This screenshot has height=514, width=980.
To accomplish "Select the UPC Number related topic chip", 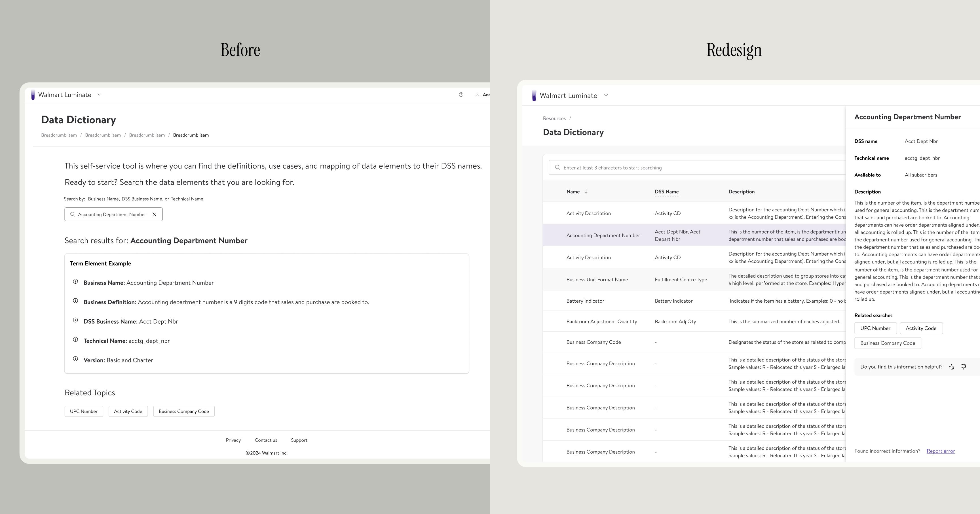I will pyautogui.click(x=84, y=411).
